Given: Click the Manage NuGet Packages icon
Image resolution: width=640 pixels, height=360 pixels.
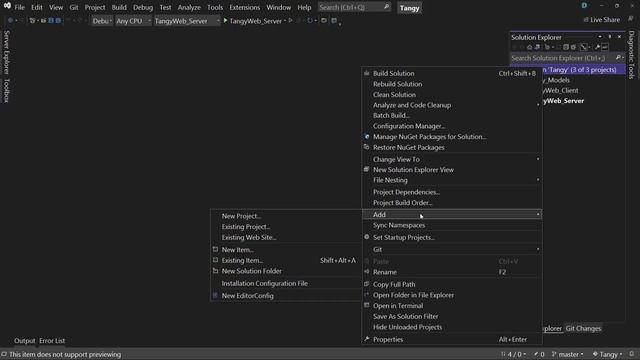Looking at the screenshot, I should tap(367, 136).
